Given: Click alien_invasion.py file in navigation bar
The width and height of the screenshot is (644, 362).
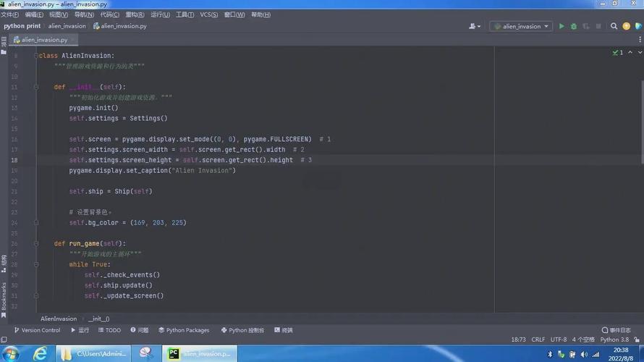Looking at the screenshot, I should click(x=120, y=26).
